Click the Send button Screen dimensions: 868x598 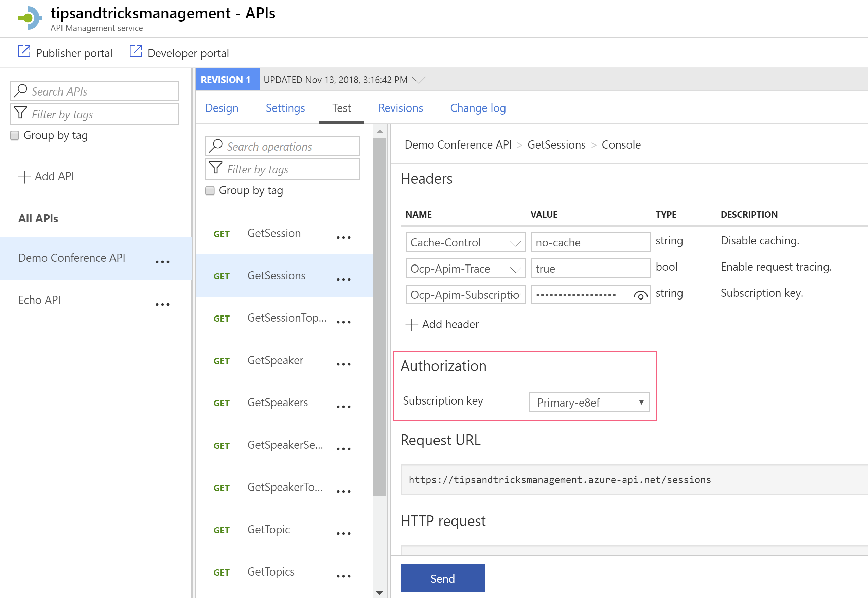click(x=443, y=578)
